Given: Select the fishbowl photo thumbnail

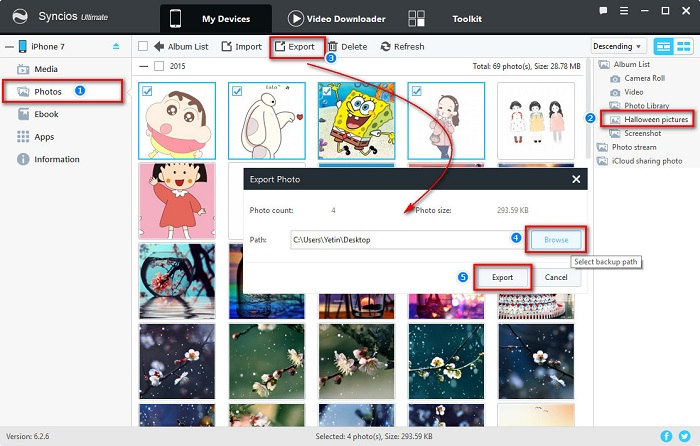Looking at the screenshot, I should coord(177,281).
